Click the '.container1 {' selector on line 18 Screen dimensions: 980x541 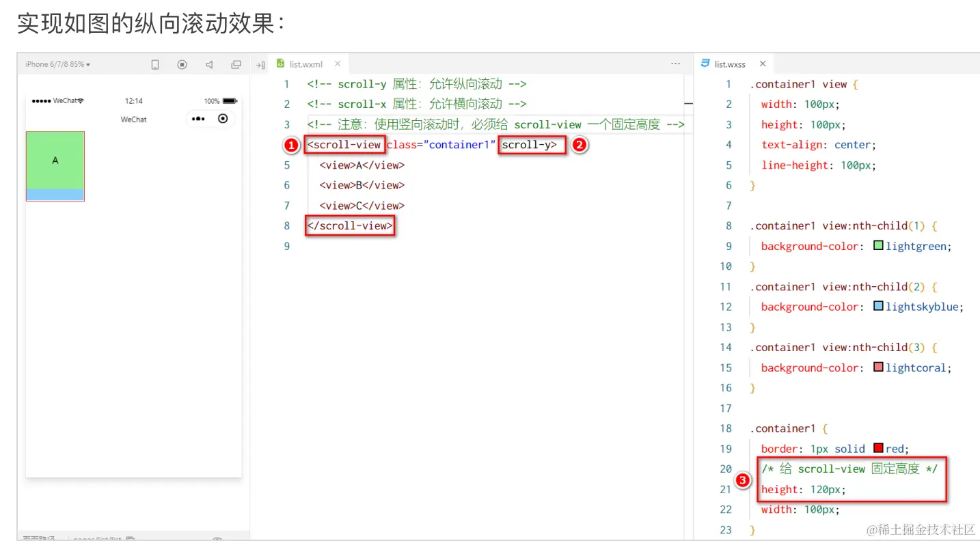[789, 429]
